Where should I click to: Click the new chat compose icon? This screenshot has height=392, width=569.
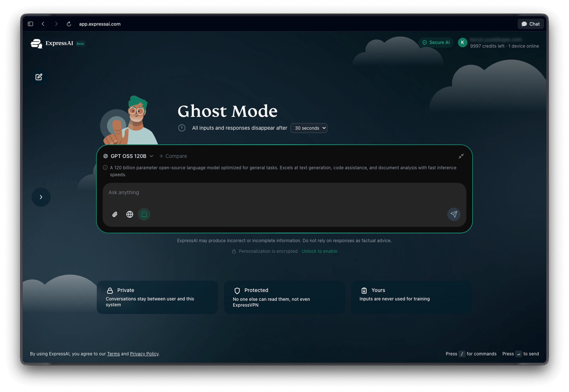tap(39, 77)
